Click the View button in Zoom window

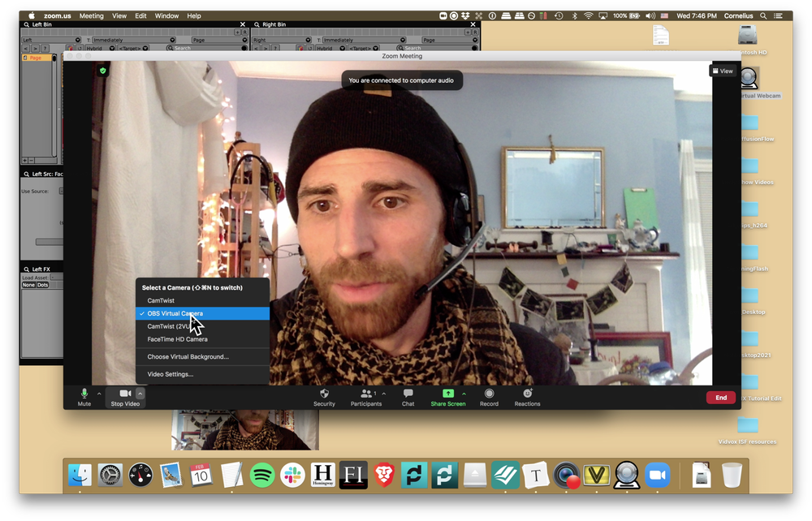click(723, 71)
